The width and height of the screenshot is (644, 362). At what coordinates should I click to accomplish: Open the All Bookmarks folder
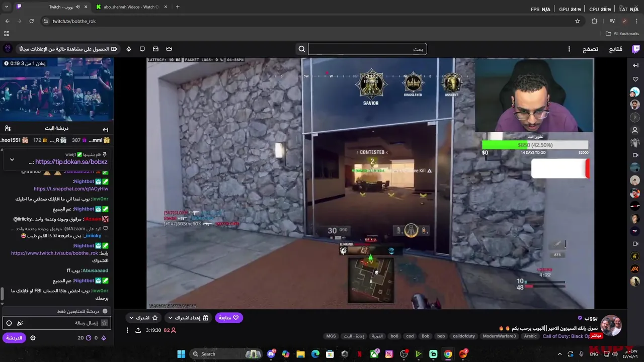point(622,34)
